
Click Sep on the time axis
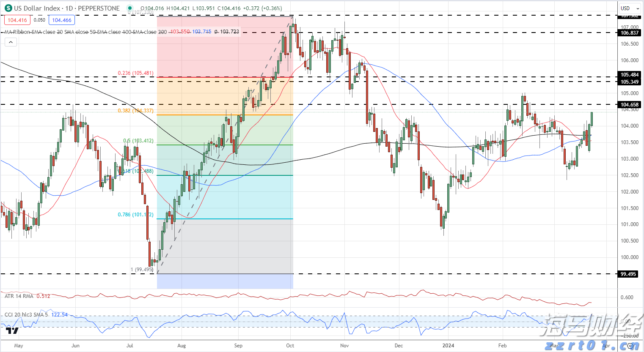238,346
